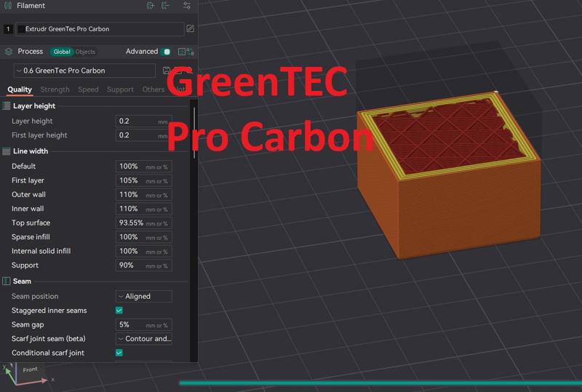582x392 pixels.
Task: Click the Layer height section header
Action: point(34,105)
